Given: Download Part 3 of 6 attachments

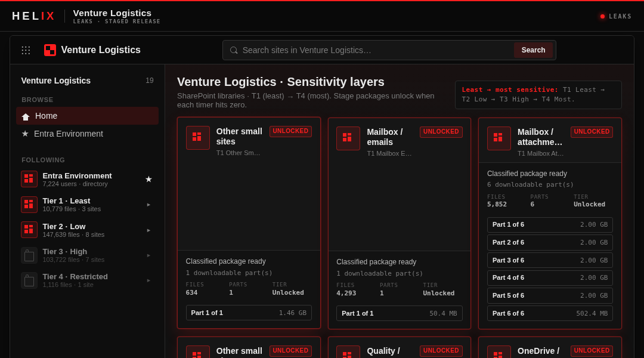Looking at the screenshot, I should coord(550,260).
